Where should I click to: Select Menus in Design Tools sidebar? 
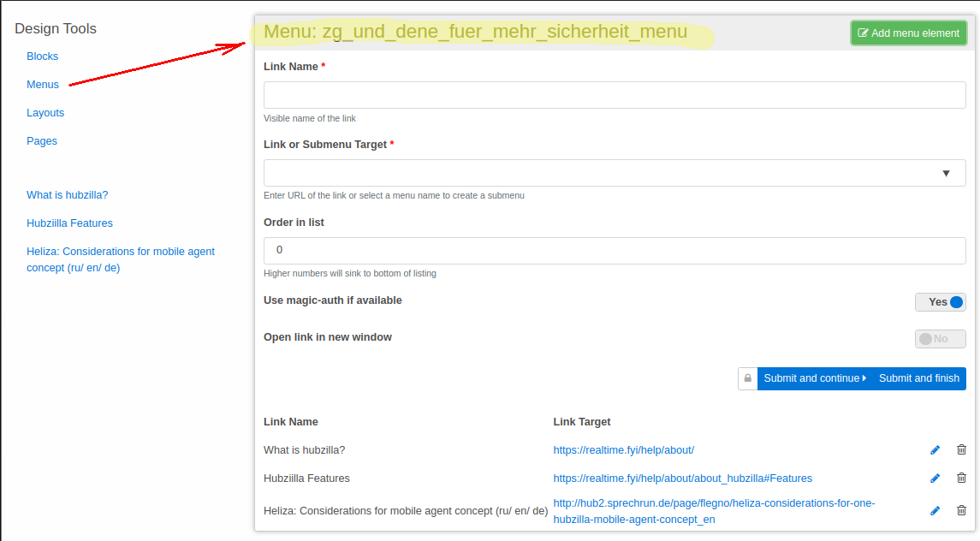(x=43, y=85)
